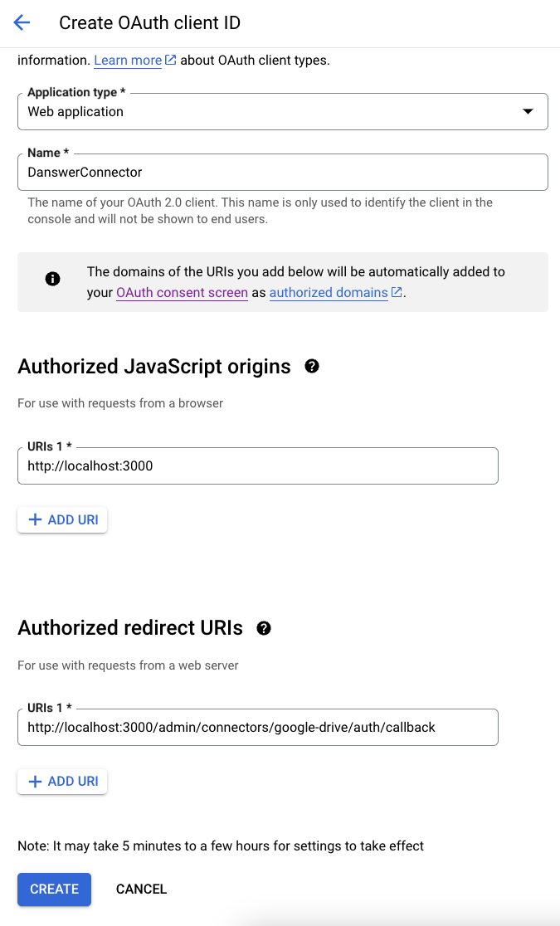The width and height of the screenshot is (560, 926).
Task: Click the plus icon on redirect URIs ADD URI
Action: coord(35,781)
